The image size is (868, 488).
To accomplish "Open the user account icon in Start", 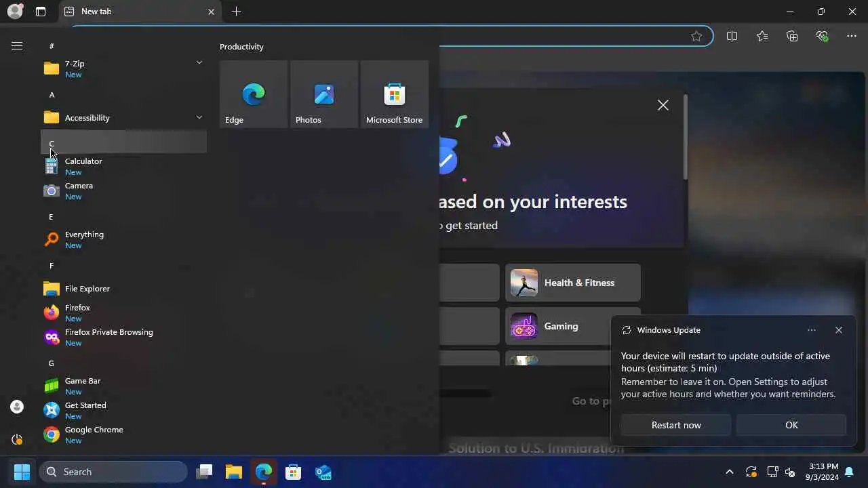I will pyautogui.click(x=17, y=407).
